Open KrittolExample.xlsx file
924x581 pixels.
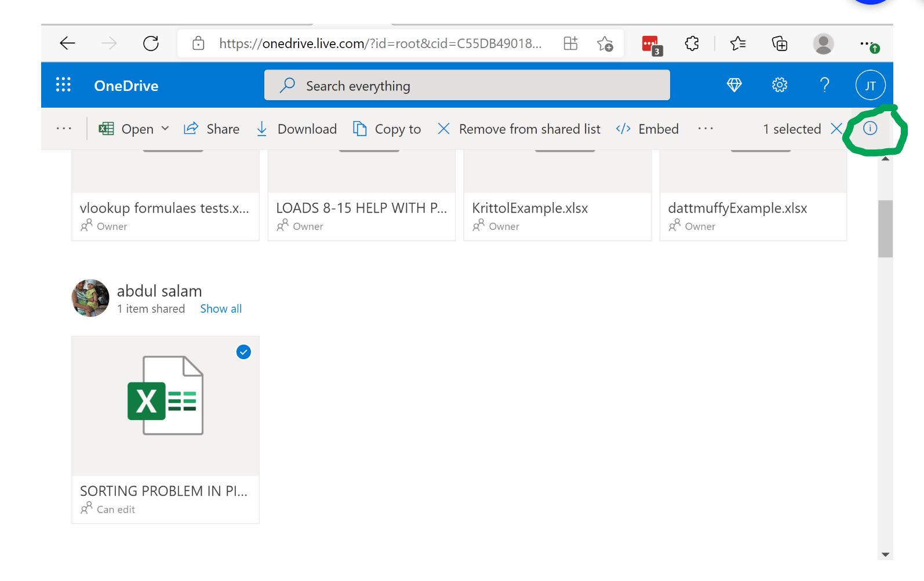point(558,195)
